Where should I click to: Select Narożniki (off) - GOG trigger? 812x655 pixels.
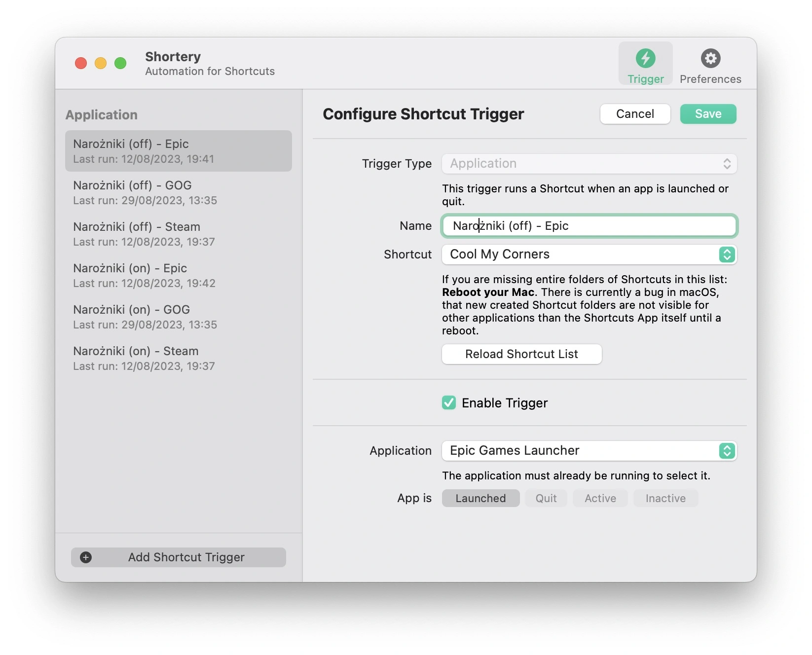[x=179, y=192]
